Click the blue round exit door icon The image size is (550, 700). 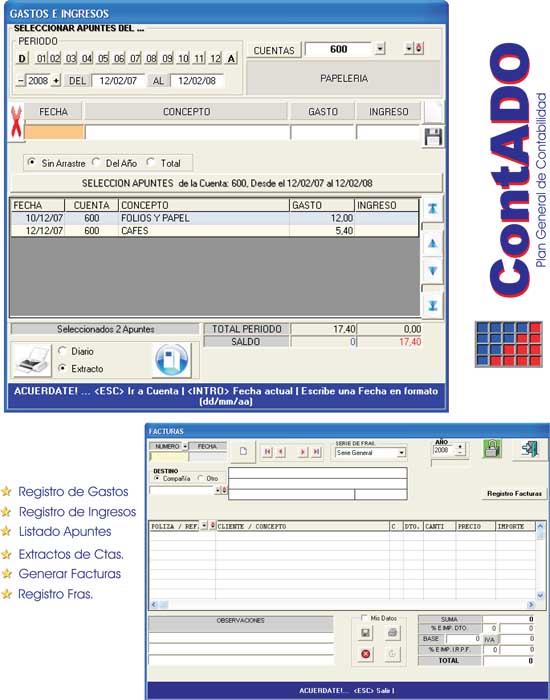pyautogui.click(x=172, y=360)
